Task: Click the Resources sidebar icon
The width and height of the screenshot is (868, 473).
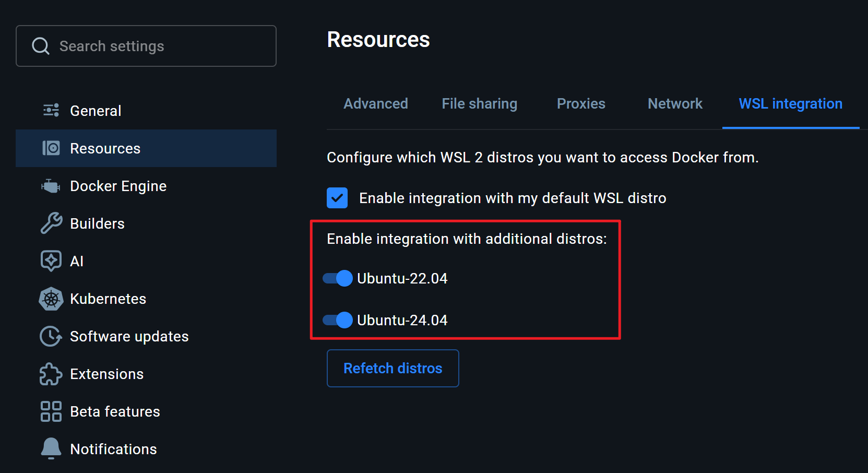Action: tap(51, 148)
